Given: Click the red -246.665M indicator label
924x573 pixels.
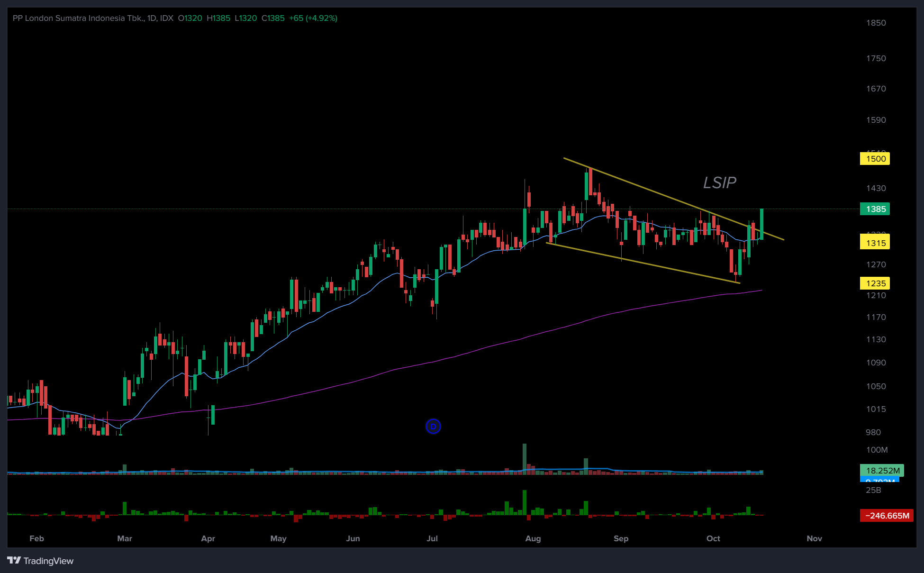Looking at the screenshot, I should tap(887, 516).
